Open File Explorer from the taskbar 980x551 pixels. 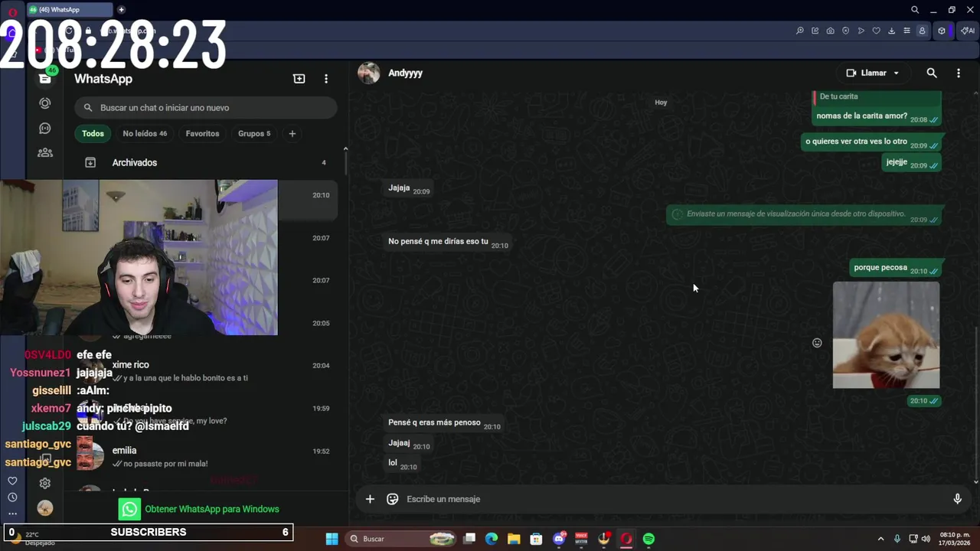[514, 539]
